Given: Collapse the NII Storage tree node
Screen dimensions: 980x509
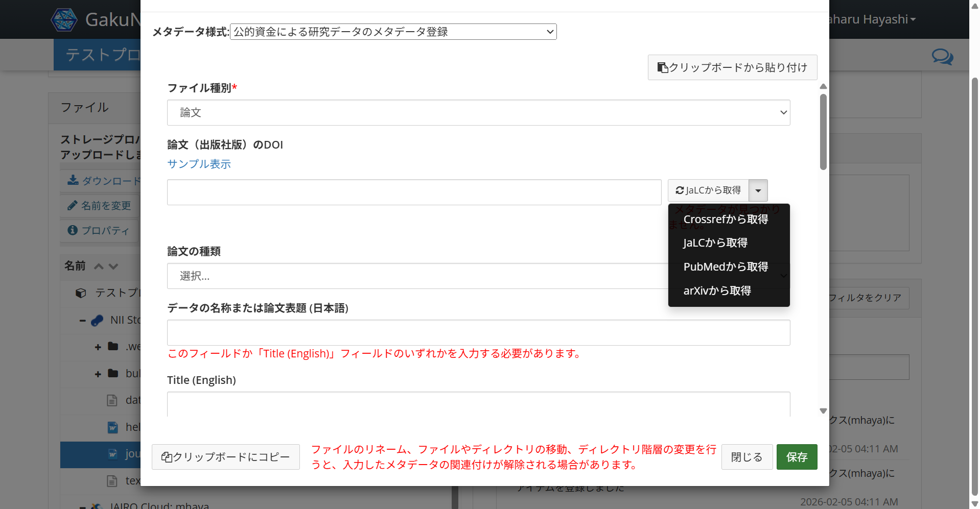Looking at the screenshot, I should (83, 320).
